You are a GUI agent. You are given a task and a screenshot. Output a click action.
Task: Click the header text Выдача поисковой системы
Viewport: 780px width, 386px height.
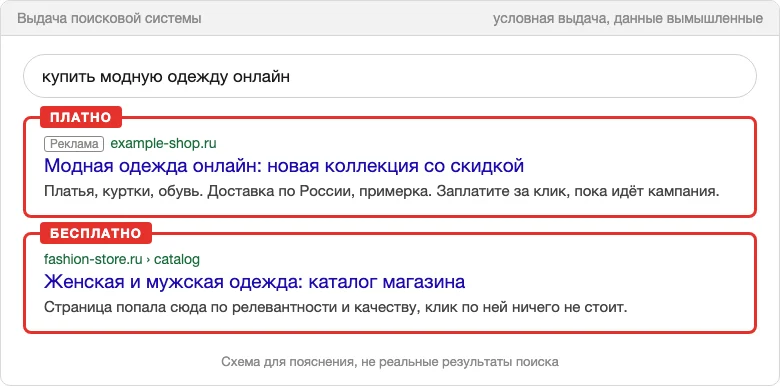coord(109,19)
